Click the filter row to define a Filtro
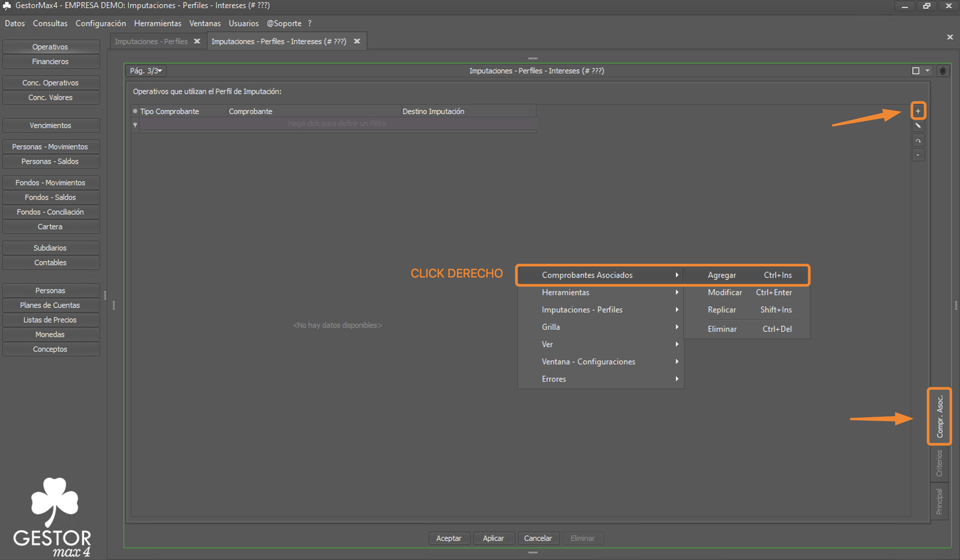This screenshot has height=560, width=960. 338,124
